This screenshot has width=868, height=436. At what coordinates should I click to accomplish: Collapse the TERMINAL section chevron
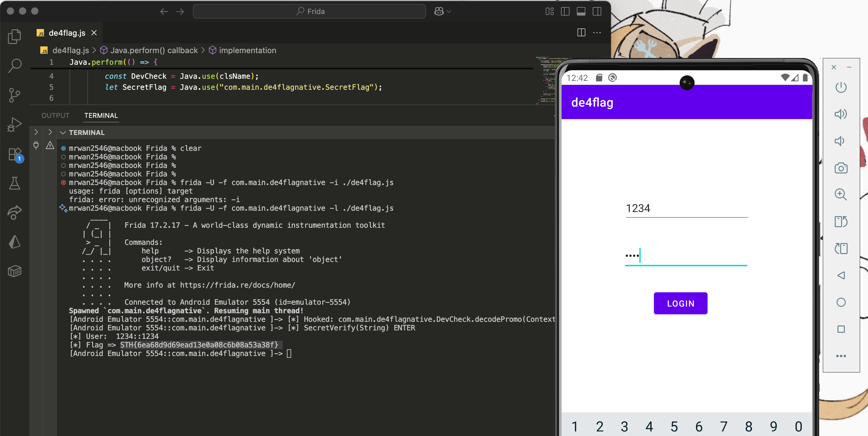click(x=63, y=133)
